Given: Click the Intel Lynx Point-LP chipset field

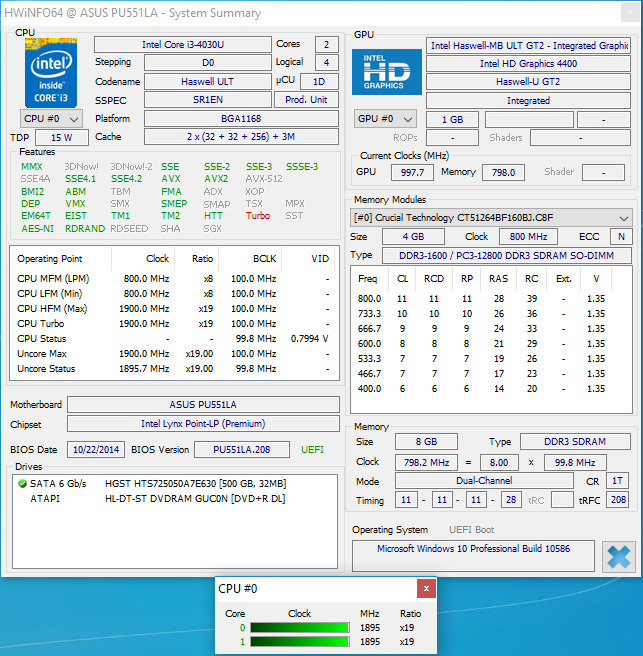Looking at the screenshot, I should click(x=203, y=424).
